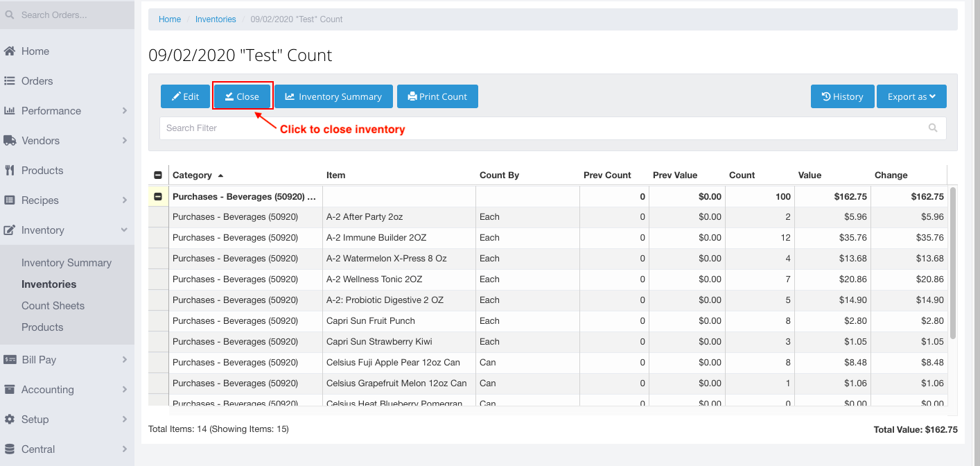
Task: Click the Orders list icon in sidebar
Action: pos(10,81)
